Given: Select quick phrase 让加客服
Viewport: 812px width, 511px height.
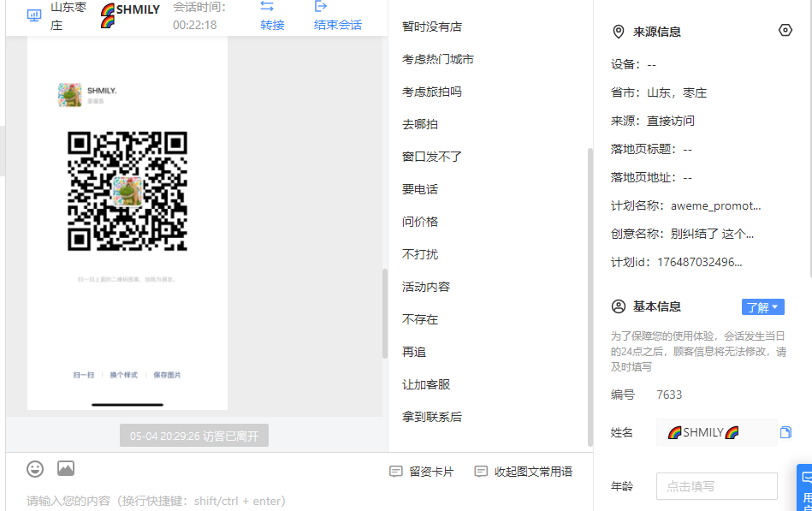Looking at the screenshot, I should pos(426,384).
